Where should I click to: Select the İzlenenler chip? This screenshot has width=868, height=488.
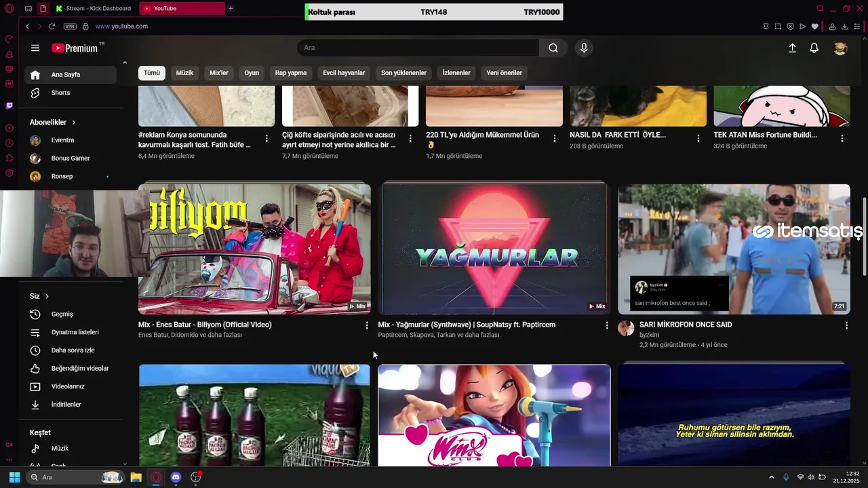[456, 73]
